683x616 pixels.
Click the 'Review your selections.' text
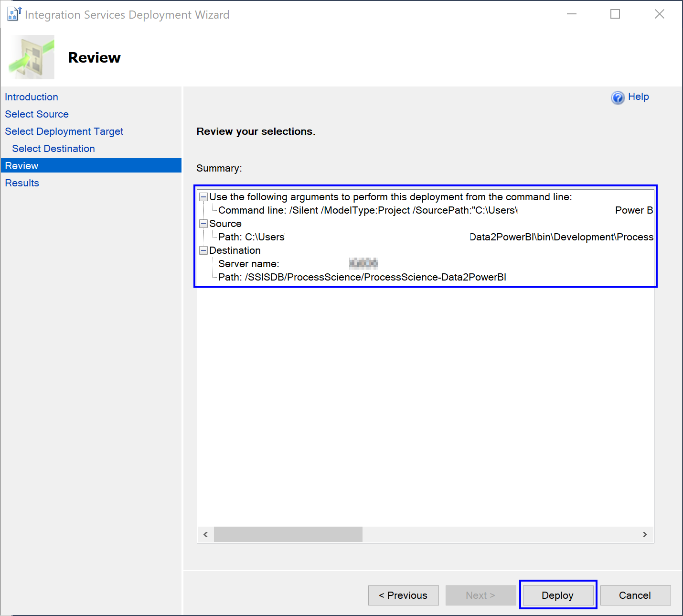click(256, 131)
